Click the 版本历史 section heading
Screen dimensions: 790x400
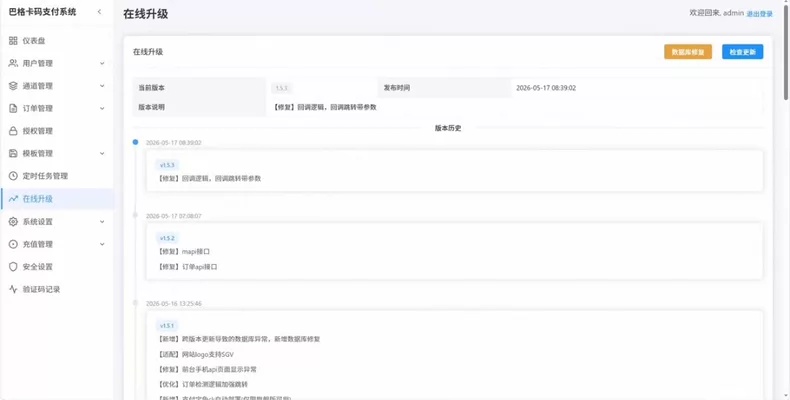448,128
